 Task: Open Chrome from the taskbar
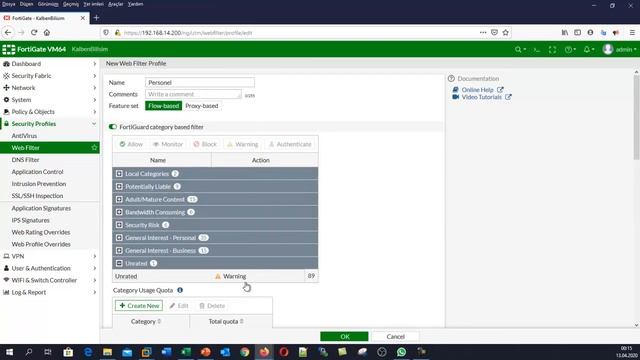click(244, 352)
